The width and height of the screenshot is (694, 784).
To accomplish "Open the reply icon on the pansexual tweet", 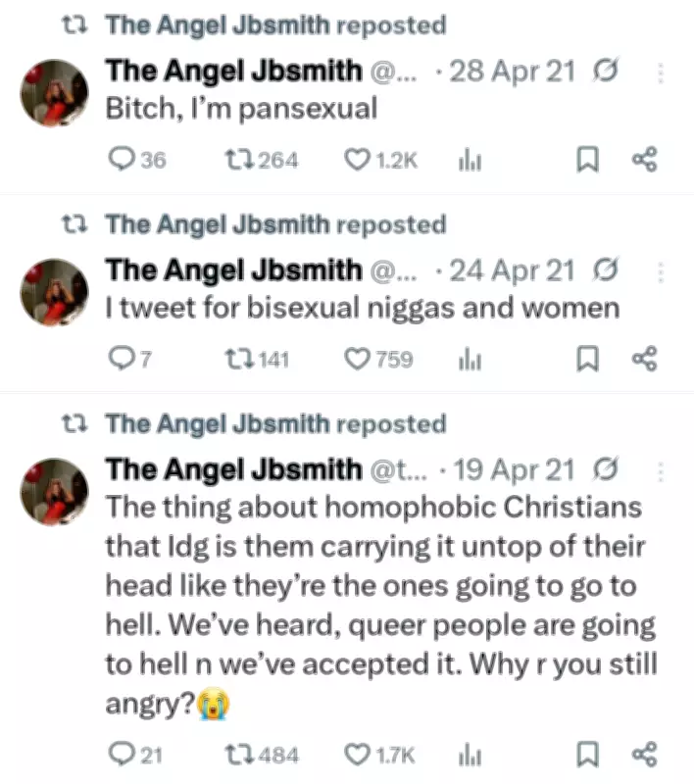I will (122, 160).
